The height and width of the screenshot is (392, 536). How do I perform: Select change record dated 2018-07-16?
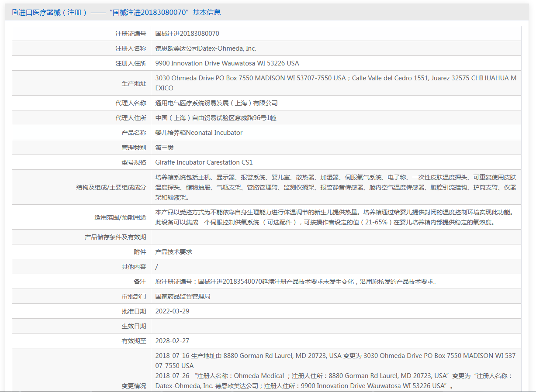tap(335, 361)
